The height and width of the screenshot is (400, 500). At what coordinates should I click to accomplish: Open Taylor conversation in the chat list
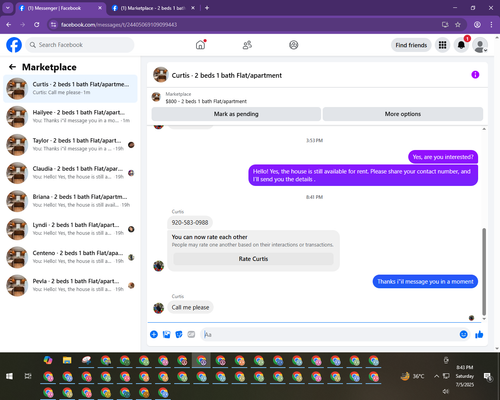70,145
